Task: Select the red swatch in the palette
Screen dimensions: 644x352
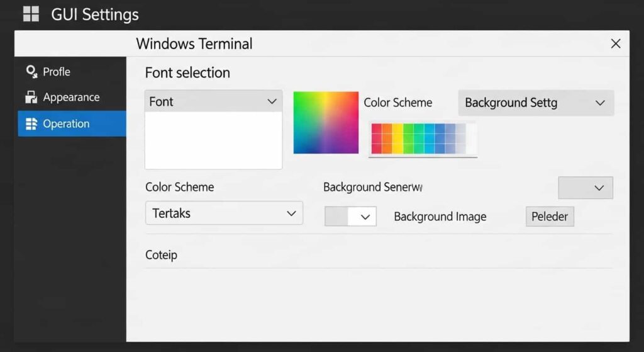Action: tap(376, 139)
